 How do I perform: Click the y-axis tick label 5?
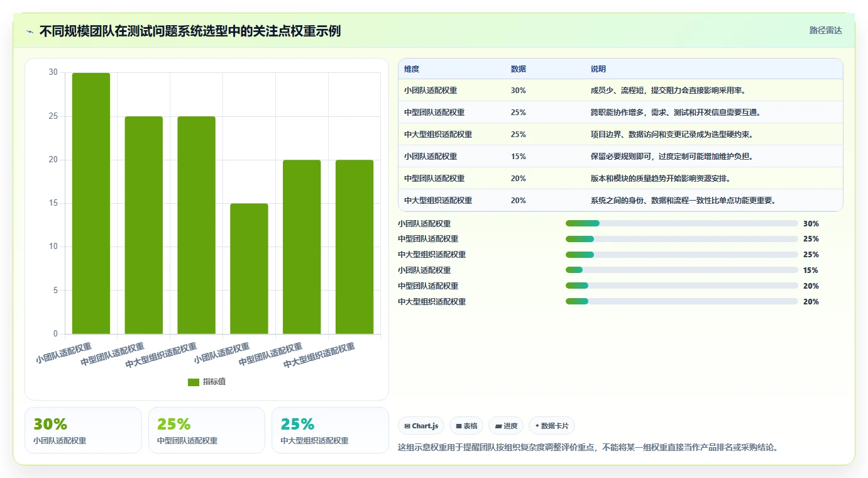(x=55, y=290)
